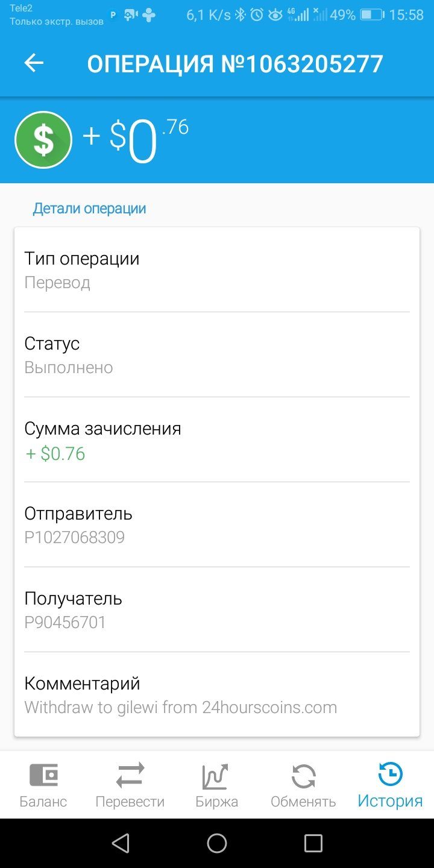434x868 pixels.
Task: Tap the green dollar currency icon
Action: (43, 140)
